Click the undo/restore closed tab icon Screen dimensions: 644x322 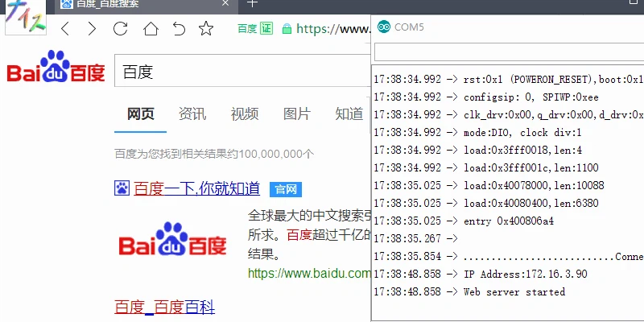click(179, 29)
